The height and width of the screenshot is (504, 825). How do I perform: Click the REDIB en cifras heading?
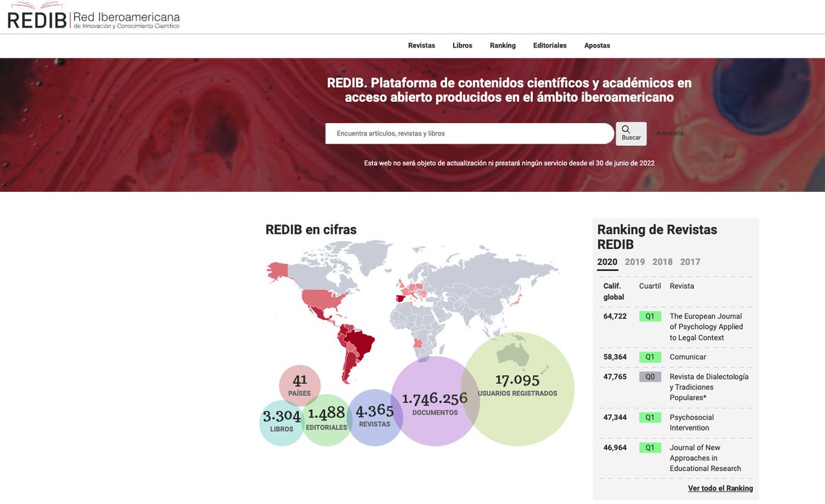coord(311,230)
